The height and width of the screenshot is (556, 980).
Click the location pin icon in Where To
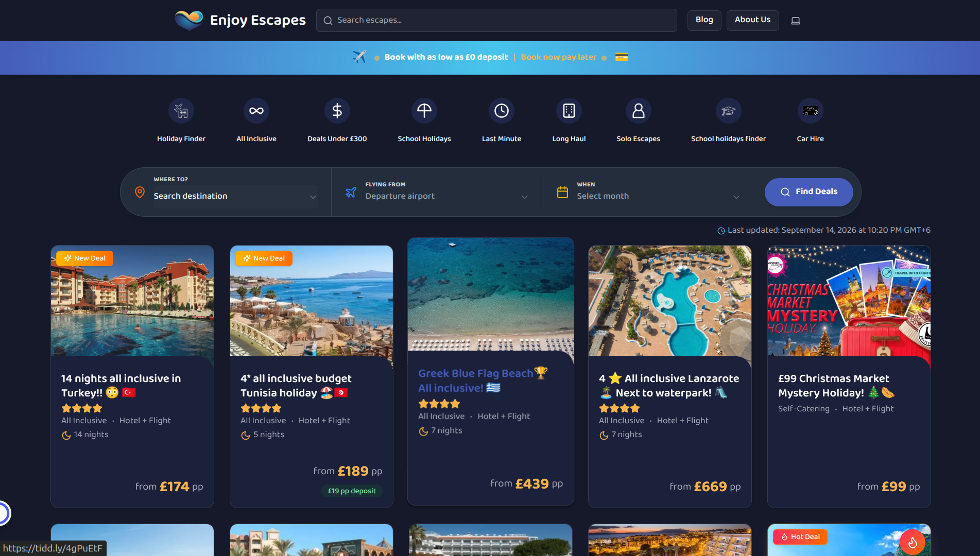(x=140, y=192)
